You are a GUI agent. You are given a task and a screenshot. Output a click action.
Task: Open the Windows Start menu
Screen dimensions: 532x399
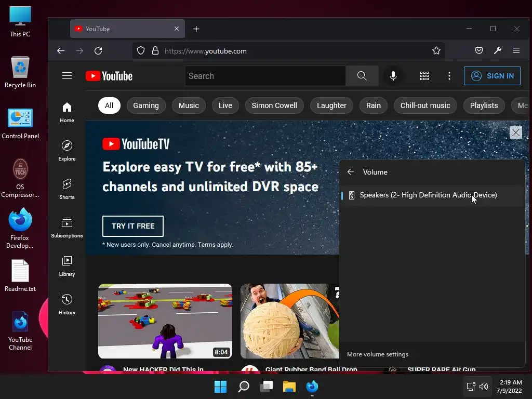click(x=220, y=387)
